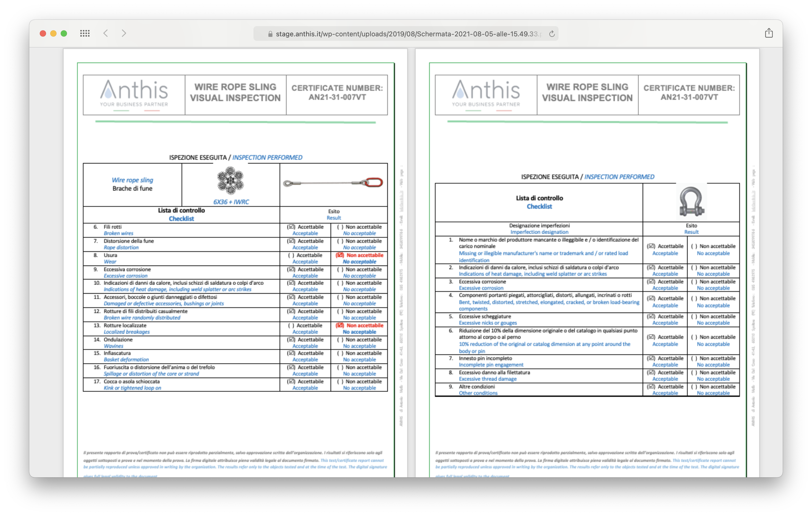Click the text "Imperfection designation"
The image size is (812, 516).
tap(539, 232)
